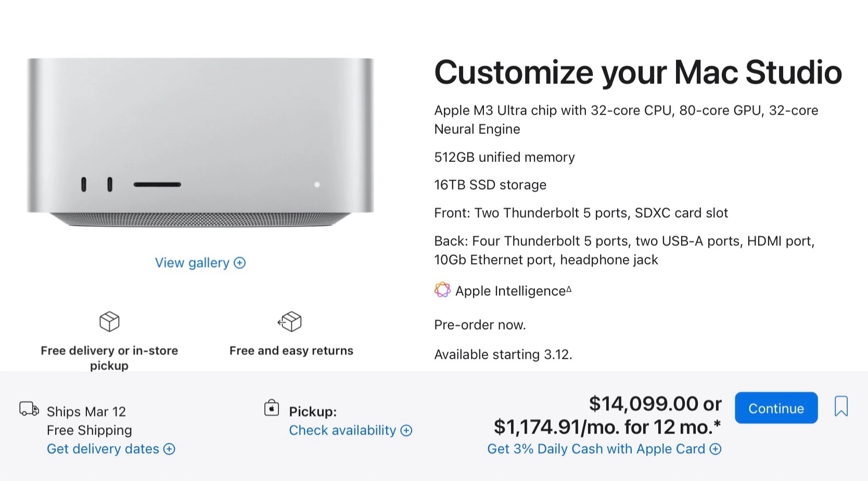Click the Apple Intelligence footnote triangle
This screenshot has width=868, height=481.
tap(569, 289)
